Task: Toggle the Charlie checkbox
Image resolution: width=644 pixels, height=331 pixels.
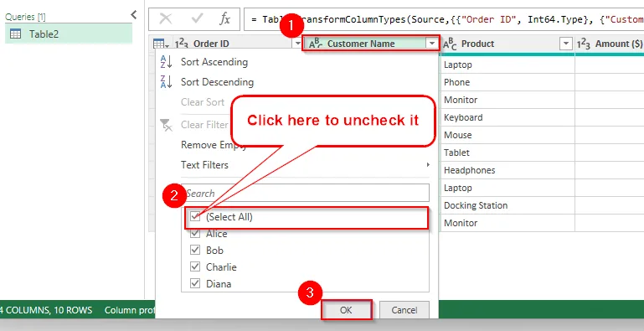Action: point(195,266)
